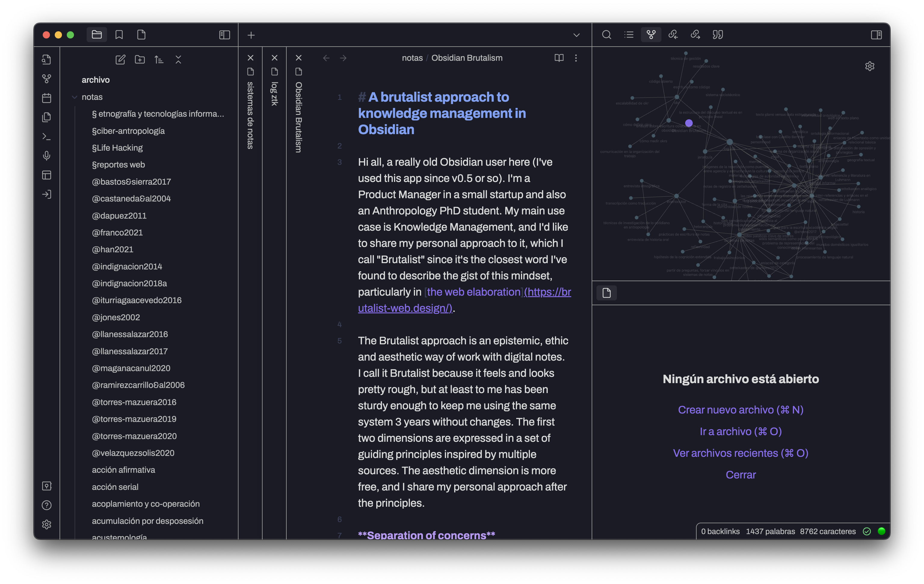Open the file tab beside bookmarks
The width and height of the screenshot is (924, 584).
(x=141, y=35)
